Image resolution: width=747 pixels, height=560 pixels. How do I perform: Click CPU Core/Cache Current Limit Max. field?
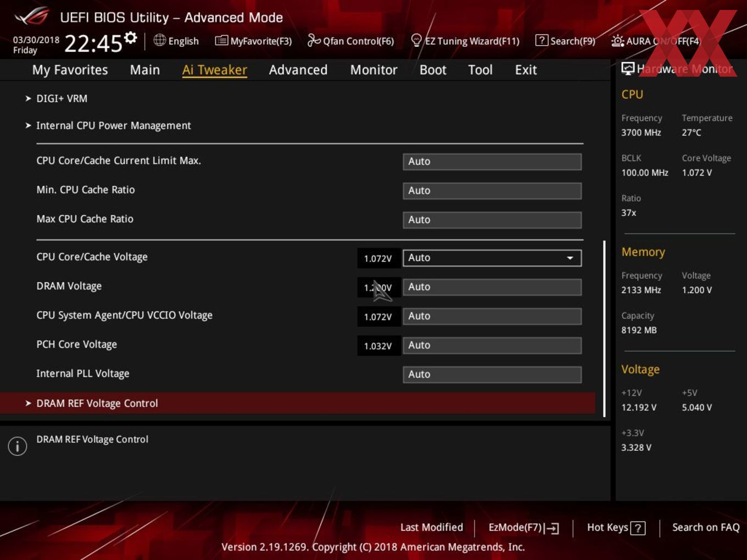coord(492,161)
